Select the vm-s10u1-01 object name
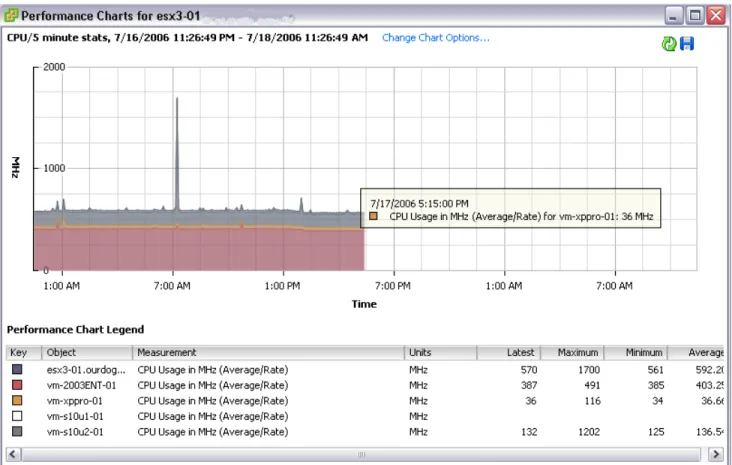 coord(75,416)
